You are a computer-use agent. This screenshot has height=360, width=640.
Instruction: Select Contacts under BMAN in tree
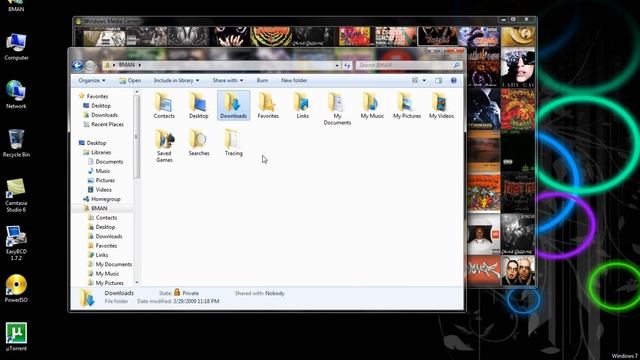(x=102, y=218)
